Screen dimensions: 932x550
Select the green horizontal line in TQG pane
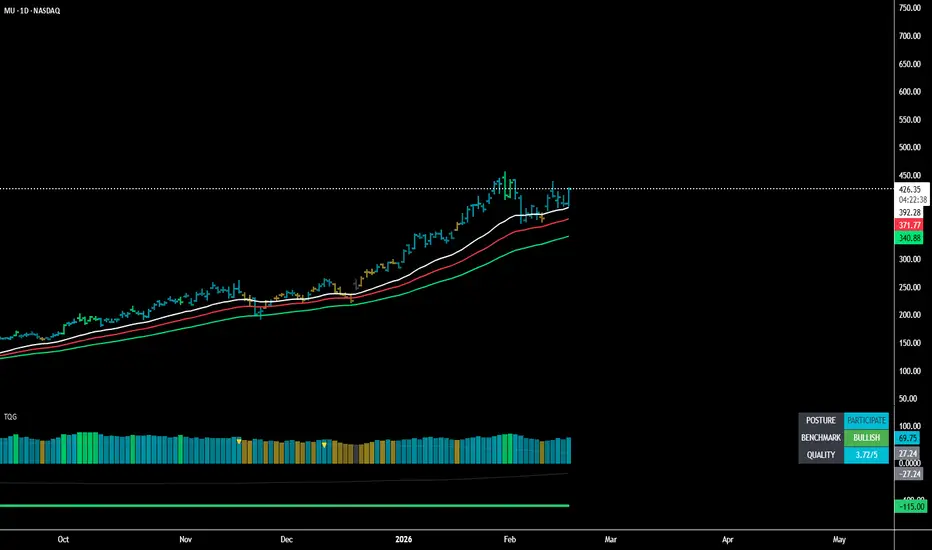point(284,506)
